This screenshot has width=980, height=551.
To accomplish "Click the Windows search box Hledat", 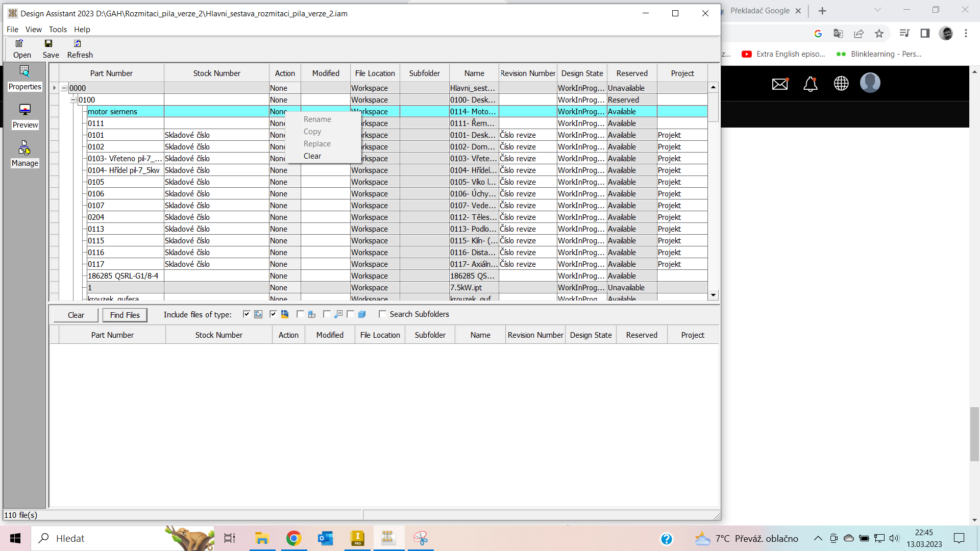I will click(122, 538).
